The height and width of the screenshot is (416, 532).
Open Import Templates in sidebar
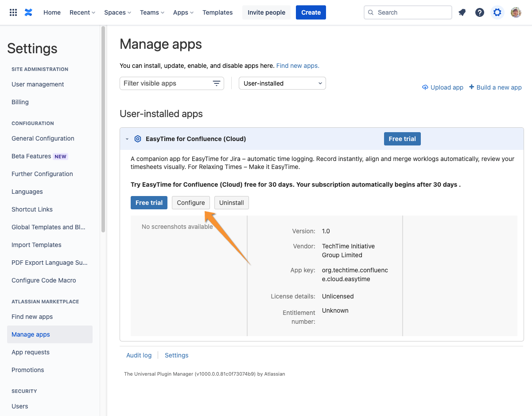click(36, 245)
